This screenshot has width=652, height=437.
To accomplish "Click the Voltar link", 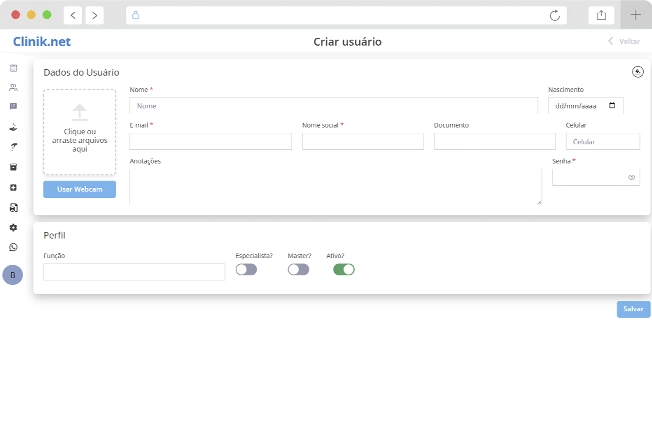I will [624, 42].
